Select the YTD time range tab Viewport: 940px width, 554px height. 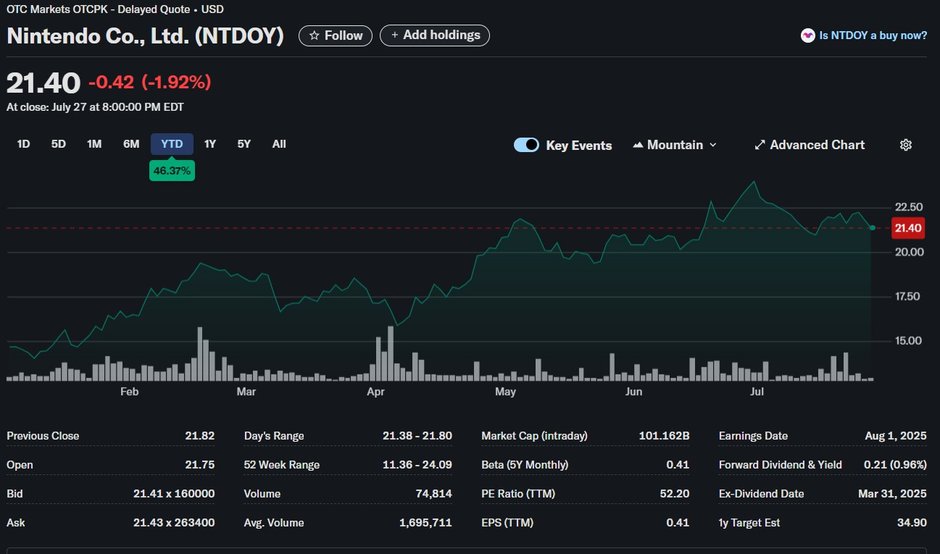172,144
